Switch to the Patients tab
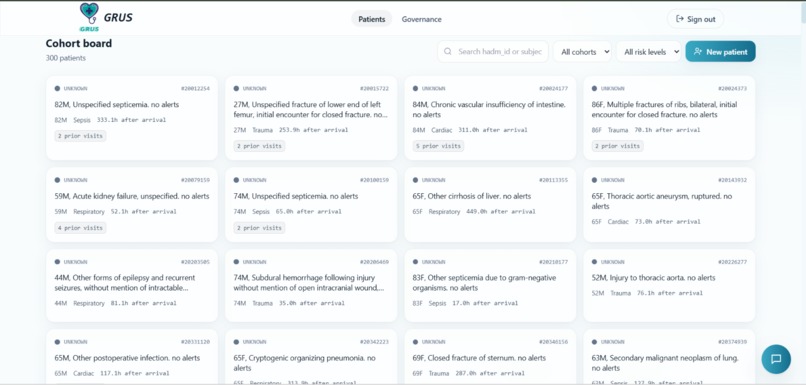The height and width of the screenshot is (385, 806). (372, 19)
